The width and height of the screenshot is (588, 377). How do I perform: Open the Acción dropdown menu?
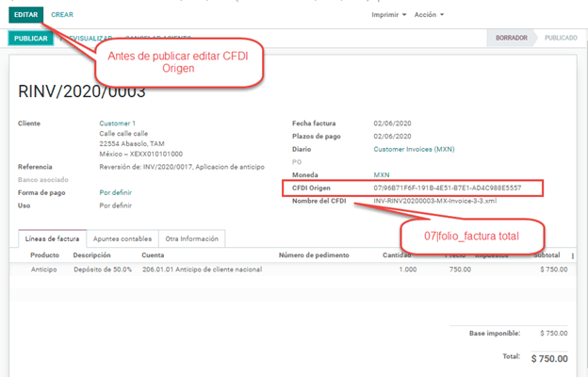coord(429,15)
